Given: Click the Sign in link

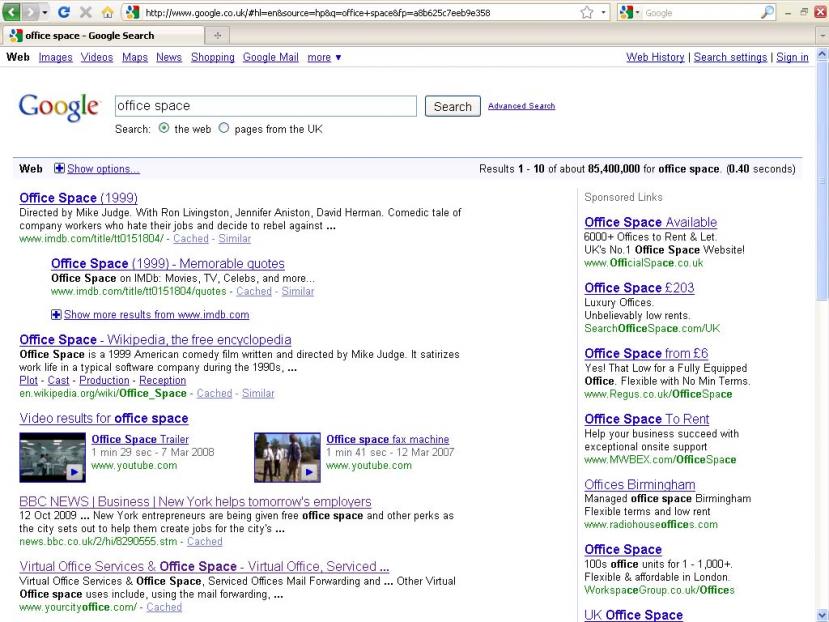Looking at the screenshot, I should tap(792, 57).
